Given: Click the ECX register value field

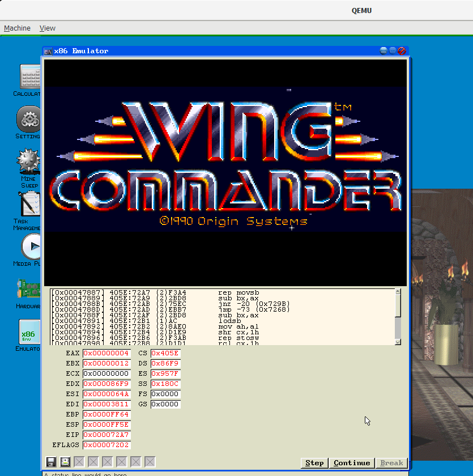Looking at the screenshot, I should pos(106,373).
